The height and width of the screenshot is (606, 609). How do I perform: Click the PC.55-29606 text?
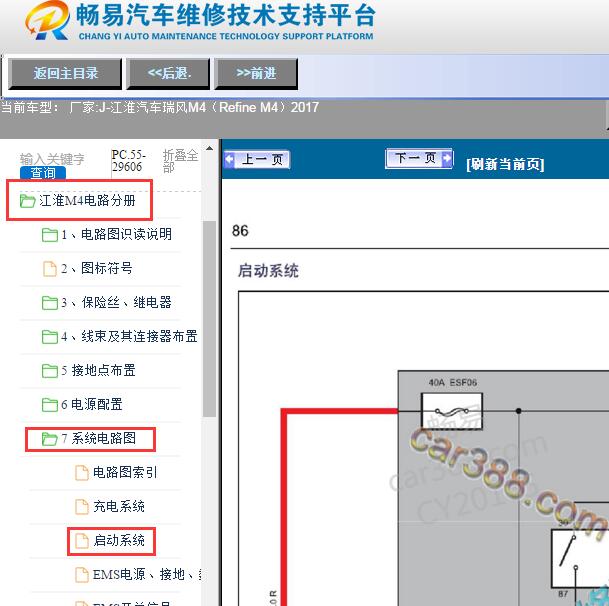click(x=128, y=161)
